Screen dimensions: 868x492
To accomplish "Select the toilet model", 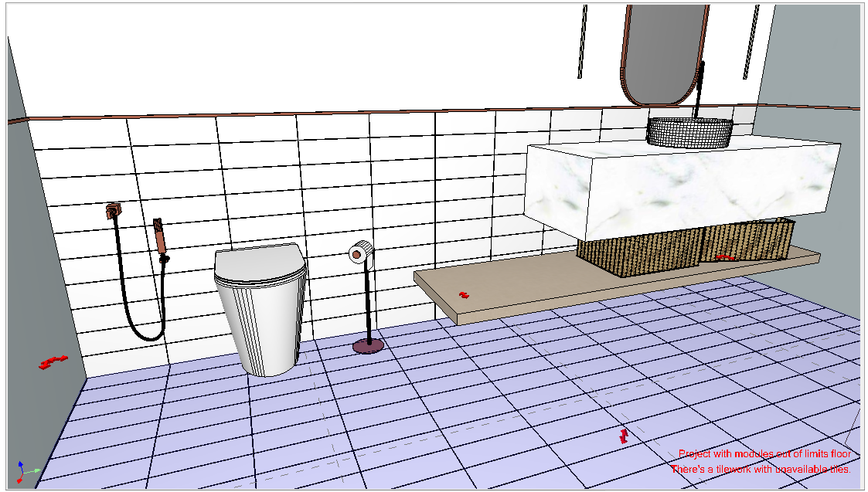I will [260, 310].
